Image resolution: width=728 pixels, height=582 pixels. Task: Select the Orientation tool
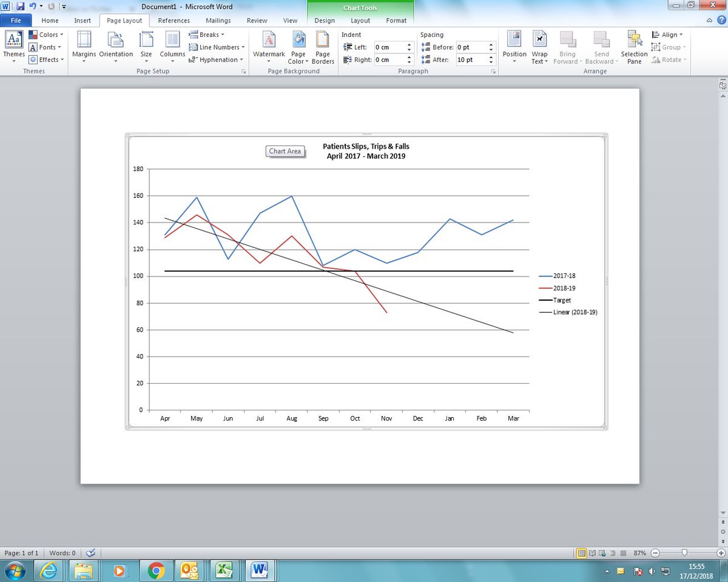click(115, 47)
